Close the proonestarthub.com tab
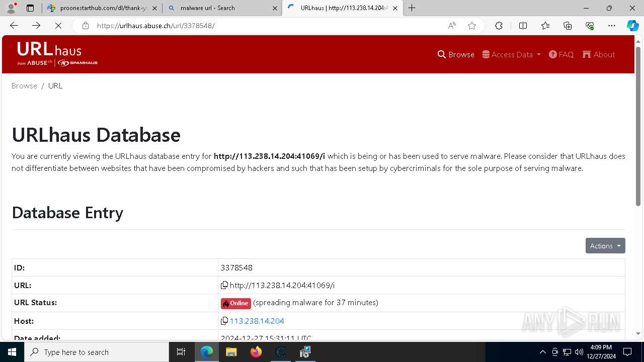The height and width of the screenshot is (362, 644). (x=154, y=8)
